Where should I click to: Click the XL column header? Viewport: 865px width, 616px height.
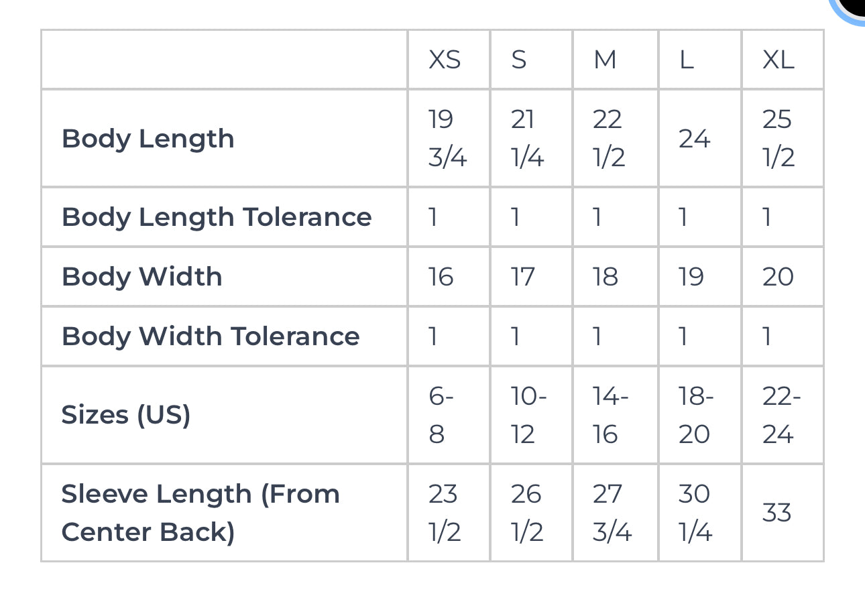[778, 60]
